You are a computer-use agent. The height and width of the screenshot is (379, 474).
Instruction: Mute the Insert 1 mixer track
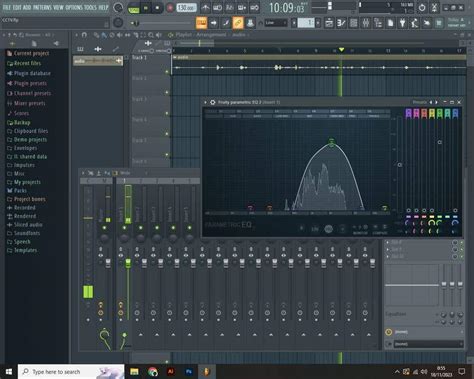pos(124,228)
